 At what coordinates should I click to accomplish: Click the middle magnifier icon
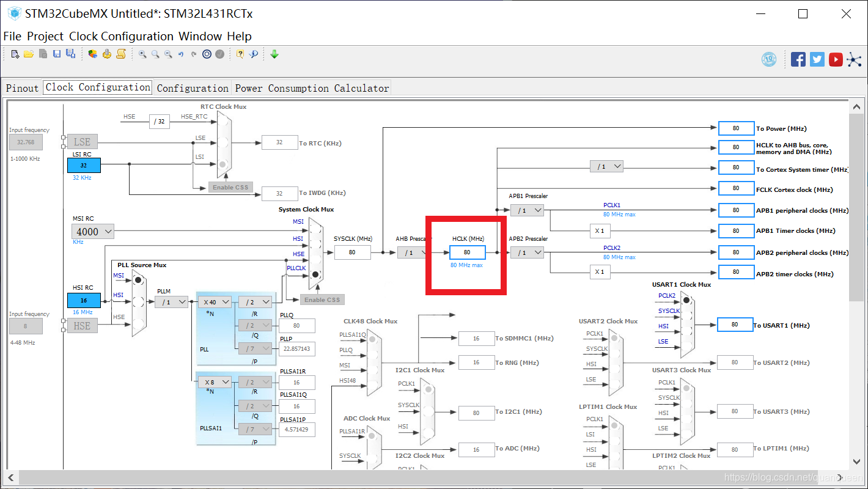pyautogui.click(x=155, y=54)
